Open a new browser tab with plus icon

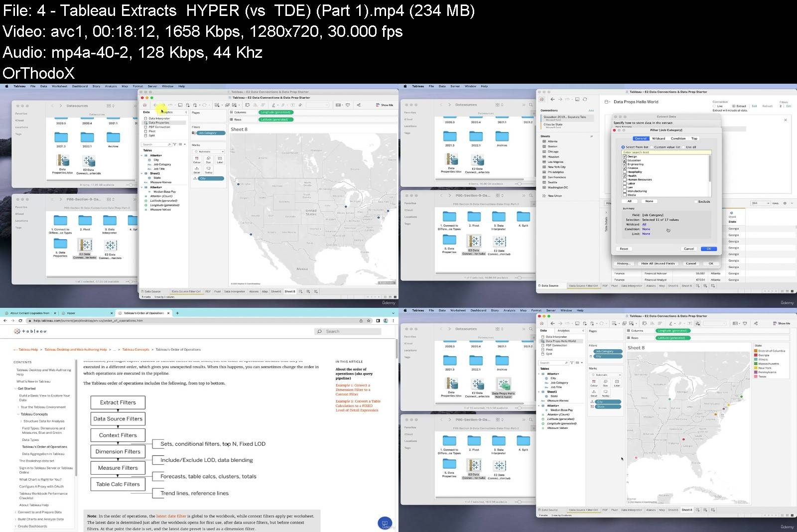(x=177, y=313)
